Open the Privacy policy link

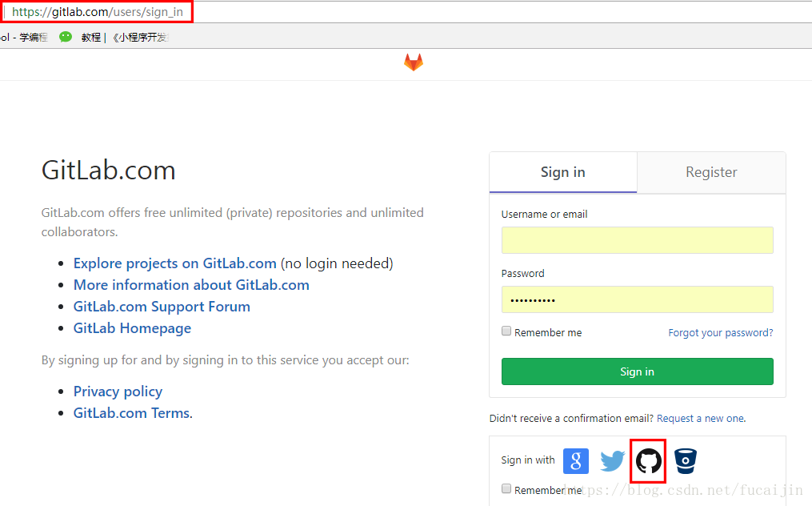118,392
